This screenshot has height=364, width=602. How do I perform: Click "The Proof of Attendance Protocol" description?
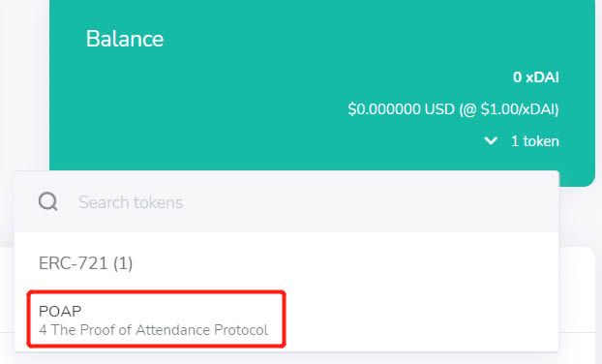pyautogui.click(x=160, y=330)
